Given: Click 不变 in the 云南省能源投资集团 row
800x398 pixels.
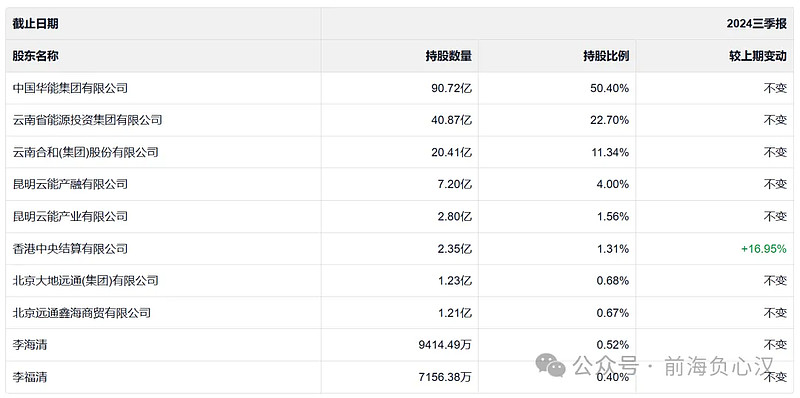Looking at the screenshot, I should pos(776,120).
